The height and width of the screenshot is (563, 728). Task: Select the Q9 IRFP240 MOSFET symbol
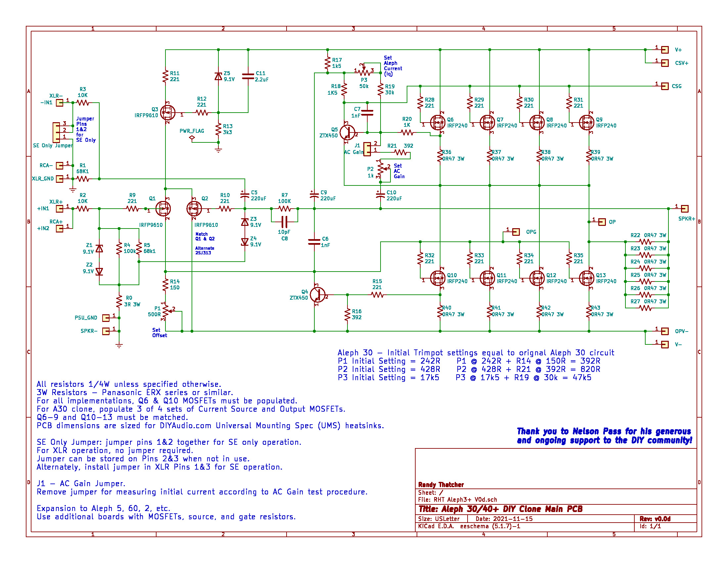[x=586, y=123]
